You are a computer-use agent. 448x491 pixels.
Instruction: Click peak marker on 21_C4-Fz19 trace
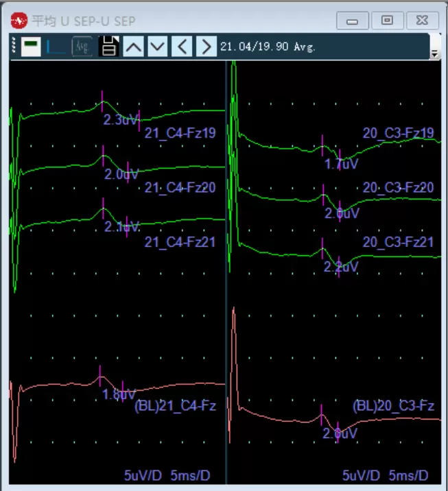(x=102, y=101)
